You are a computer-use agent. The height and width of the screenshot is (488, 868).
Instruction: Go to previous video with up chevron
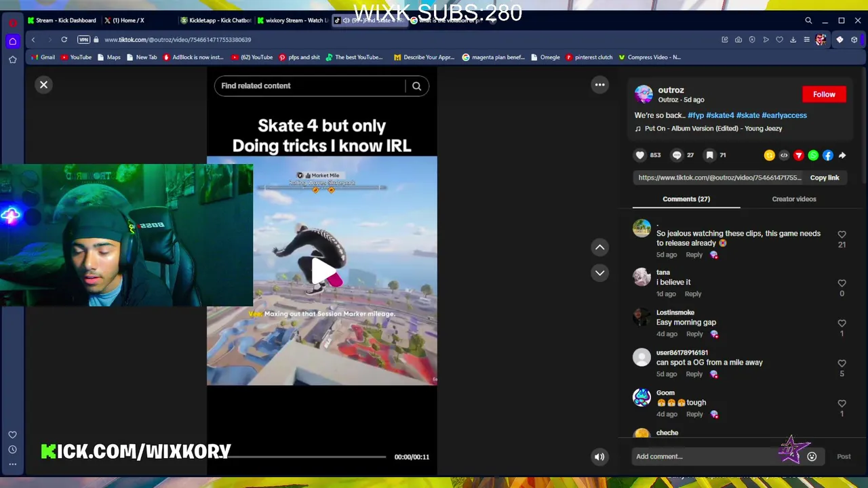[x=599, y=247]
